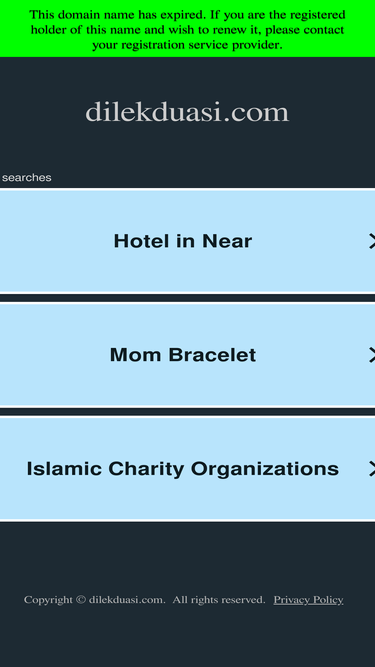Open the Islamic Charity Organizations search link
Image resolution: width=375 pixels, height=667 pixels.
point(188,468)
